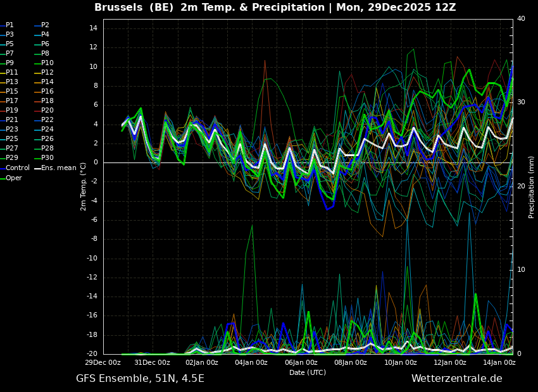Click the 29Dec 00z axis label
The width and height of the screenshot is (538, 392).
tap(103, 362)
